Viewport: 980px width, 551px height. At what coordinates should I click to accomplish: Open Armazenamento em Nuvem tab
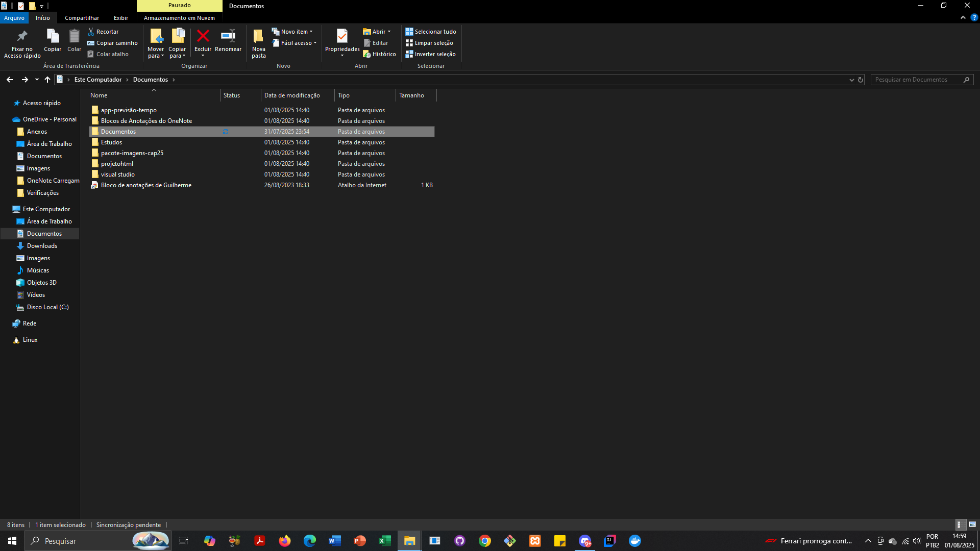coord(179,18)
